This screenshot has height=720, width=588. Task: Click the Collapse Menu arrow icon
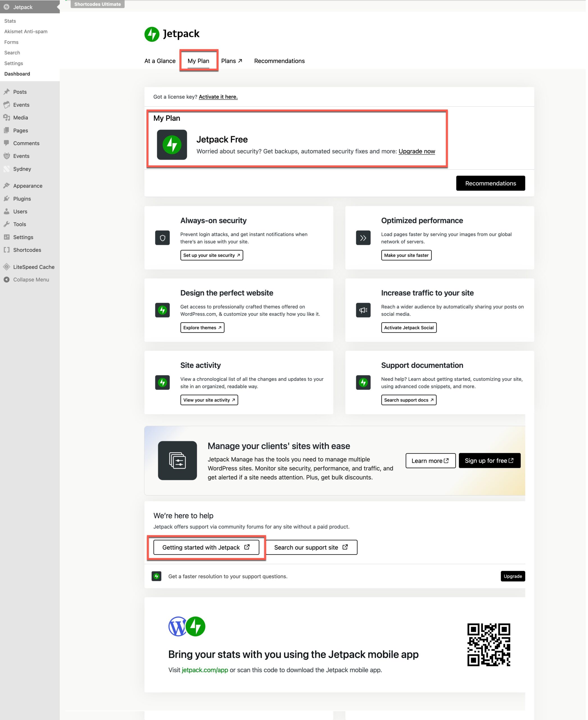[x=7, y=280]
